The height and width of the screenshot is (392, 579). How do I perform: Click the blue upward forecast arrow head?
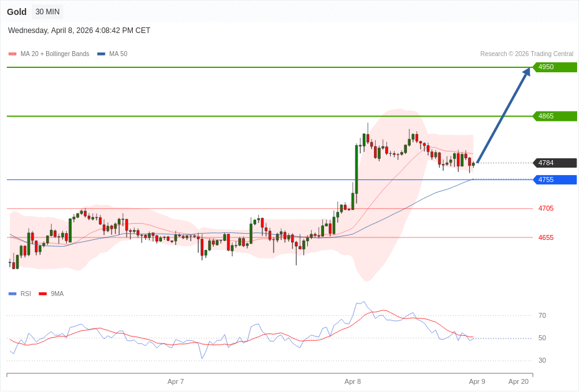pyautogui.click(x=527, y=72)
